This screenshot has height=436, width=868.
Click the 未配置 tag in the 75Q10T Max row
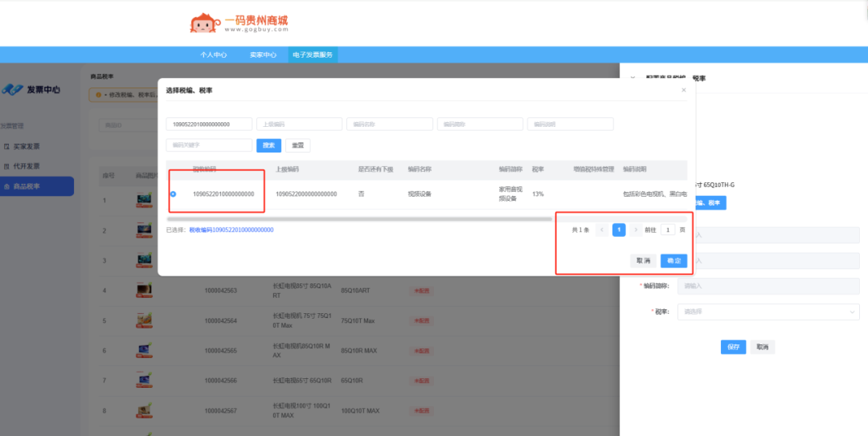click(x=420, y=321)
